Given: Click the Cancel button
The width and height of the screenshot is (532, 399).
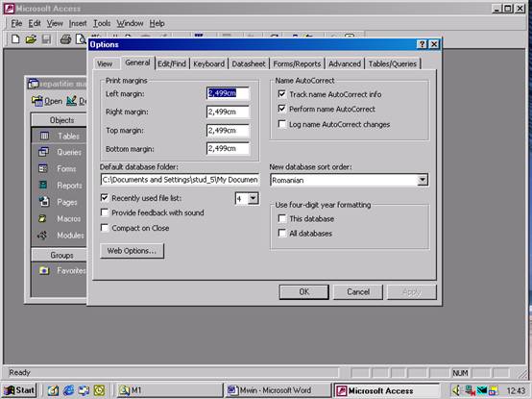Looking at the screenshot, I should (x=358, y=292).
